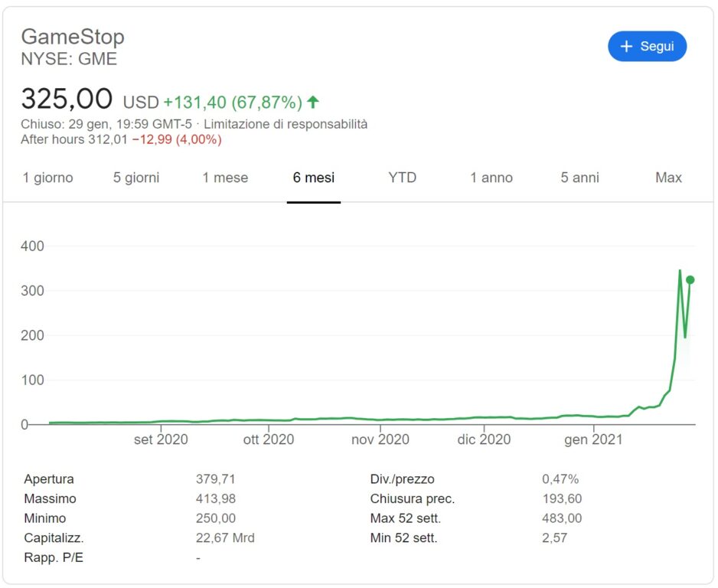Open the 1 mese range tab
Screen dimensions: 718x588
click(225, 178)
